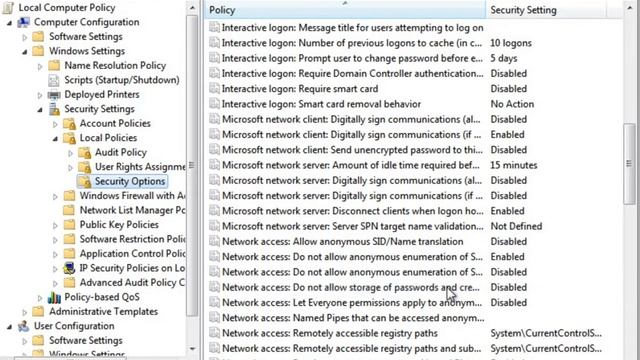Click icon beside Send unencrypted password policy
The image size is (640, 360).
click(x=214, y=150)
